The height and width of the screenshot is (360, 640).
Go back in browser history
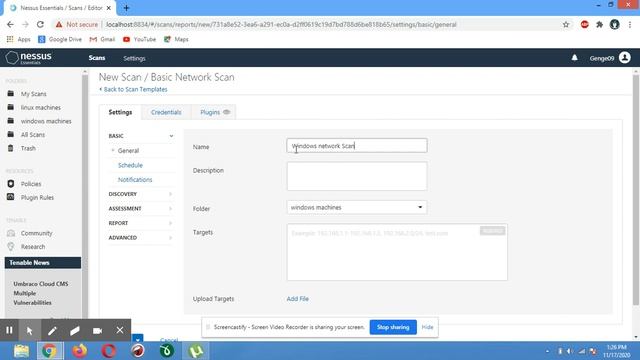(10, 24)
